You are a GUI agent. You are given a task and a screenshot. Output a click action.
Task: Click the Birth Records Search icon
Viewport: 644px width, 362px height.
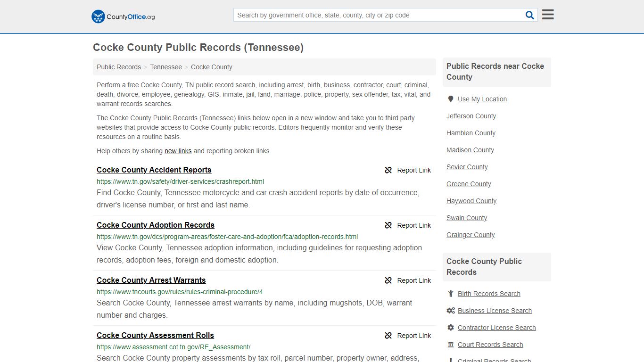(451, 294)
